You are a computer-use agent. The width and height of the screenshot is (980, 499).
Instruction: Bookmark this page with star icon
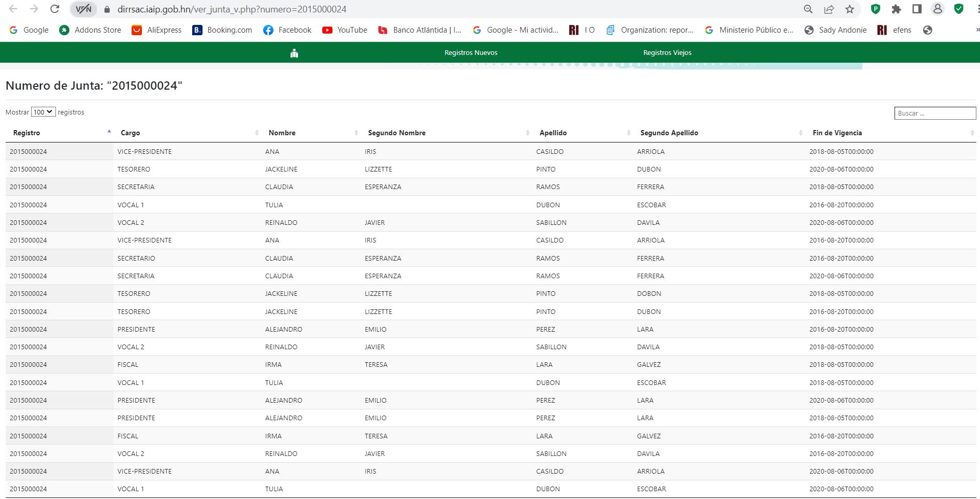tap(849, 9)
